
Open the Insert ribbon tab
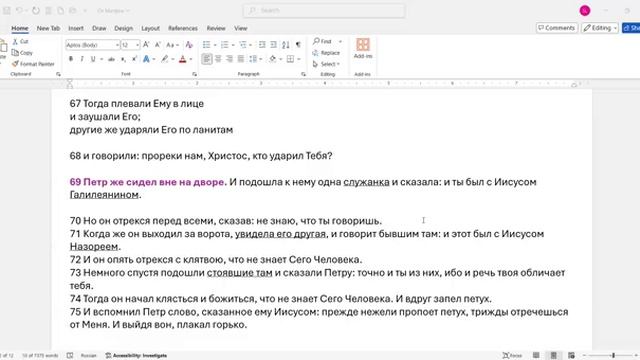pos(76,28)
